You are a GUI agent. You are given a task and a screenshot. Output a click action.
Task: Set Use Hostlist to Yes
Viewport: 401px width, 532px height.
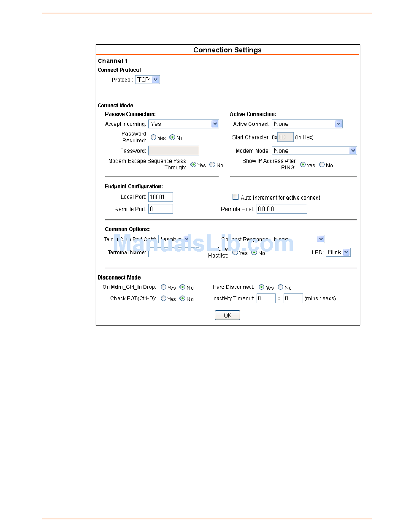coord(235,252)
